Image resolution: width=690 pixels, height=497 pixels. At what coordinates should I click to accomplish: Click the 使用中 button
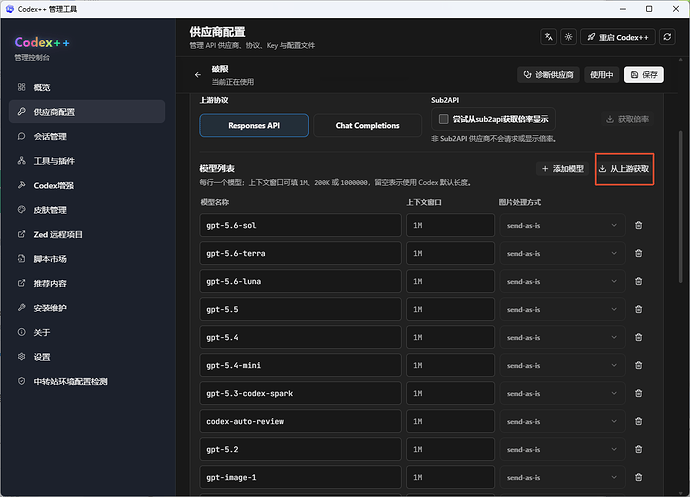point(602,75)
